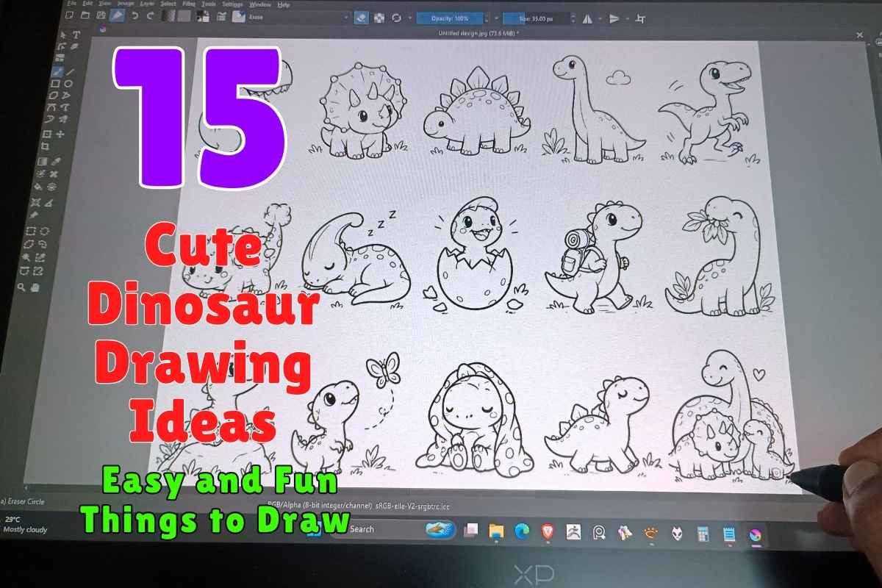The image size is (882, 588).
Task: Select the Calligraphy tool
Action: (74, 47)
